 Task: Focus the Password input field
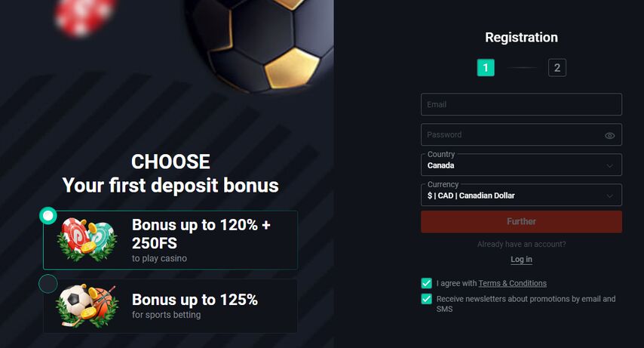click(521, 134)
